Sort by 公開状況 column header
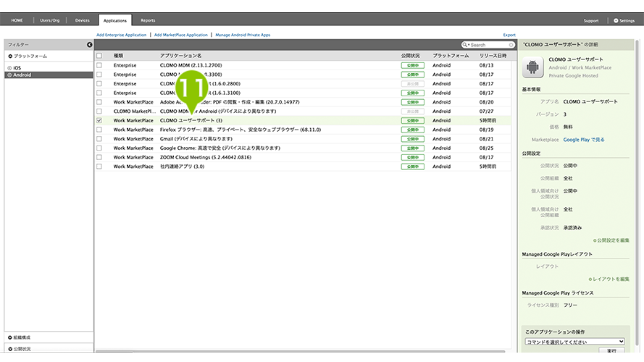Image resolution: width=644 pixels, height=362 pixels. [x=410, y=56]
